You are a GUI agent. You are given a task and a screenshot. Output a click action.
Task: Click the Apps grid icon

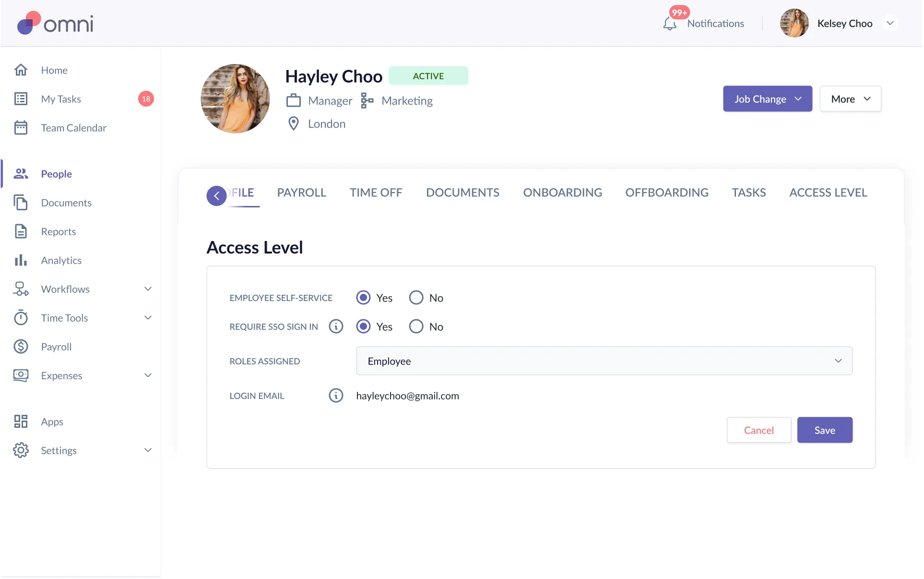(21, 422)
